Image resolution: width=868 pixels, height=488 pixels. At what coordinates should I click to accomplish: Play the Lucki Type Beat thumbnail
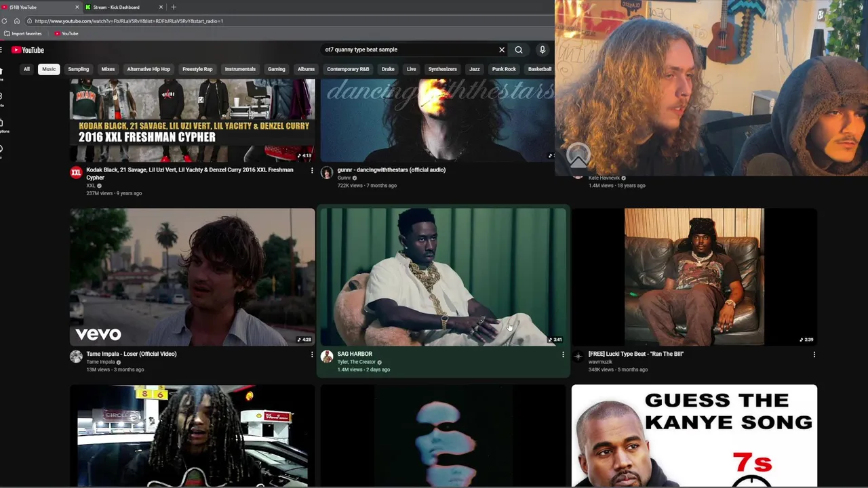tap(694, 277)
